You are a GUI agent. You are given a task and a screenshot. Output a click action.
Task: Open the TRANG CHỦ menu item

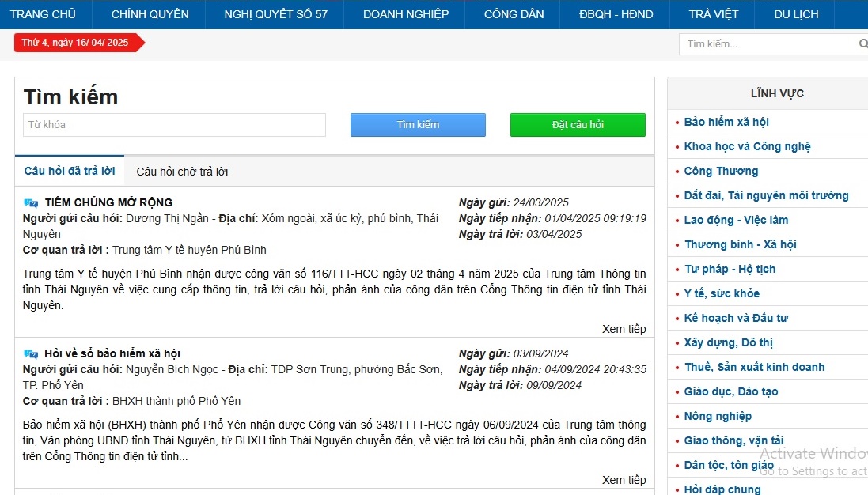(x=43, y=14)
